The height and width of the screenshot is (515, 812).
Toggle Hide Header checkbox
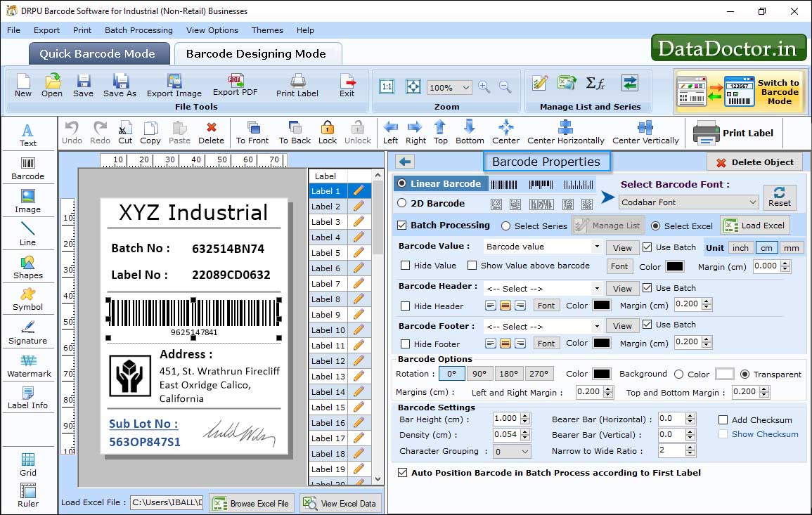406,306
